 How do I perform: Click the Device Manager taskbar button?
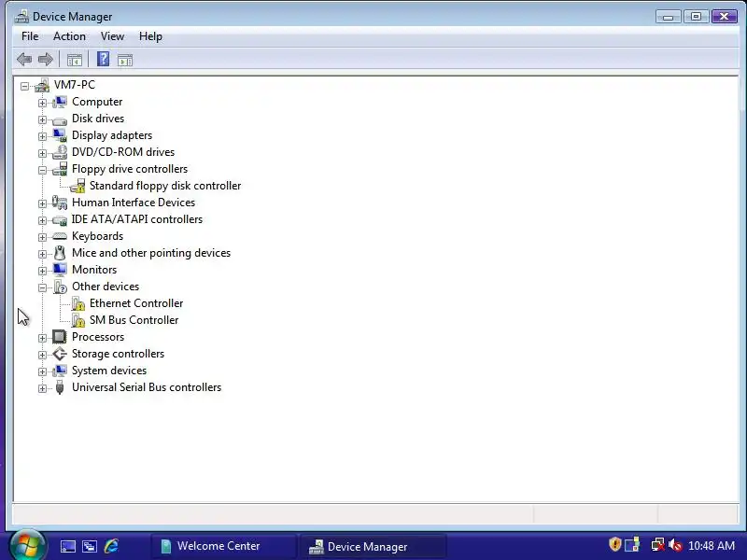pos(373,546)
